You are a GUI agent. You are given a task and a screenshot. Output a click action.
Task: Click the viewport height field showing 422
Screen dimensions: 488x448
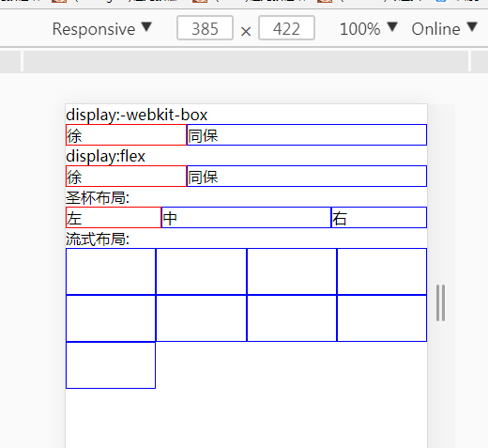coord(286,28)
